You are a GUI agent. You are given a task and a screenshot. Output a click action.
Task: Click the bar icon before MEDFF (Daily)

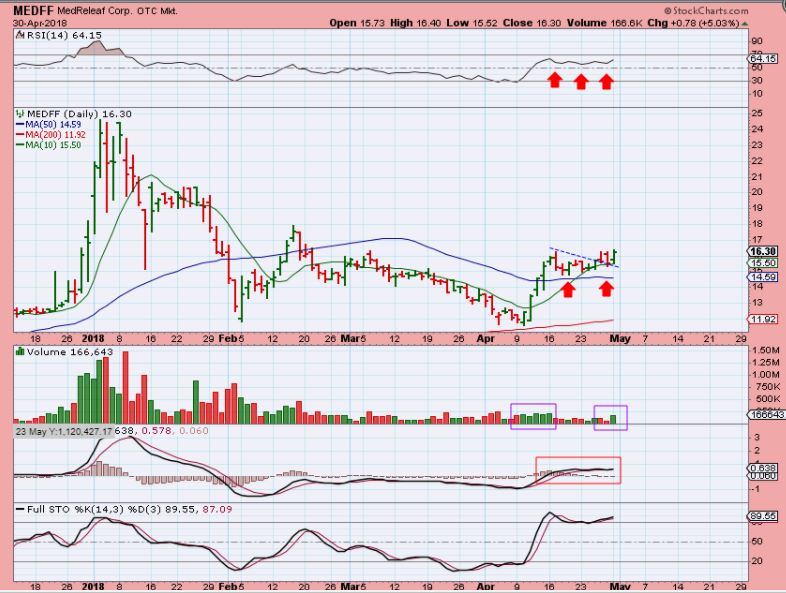click(20, 114)
